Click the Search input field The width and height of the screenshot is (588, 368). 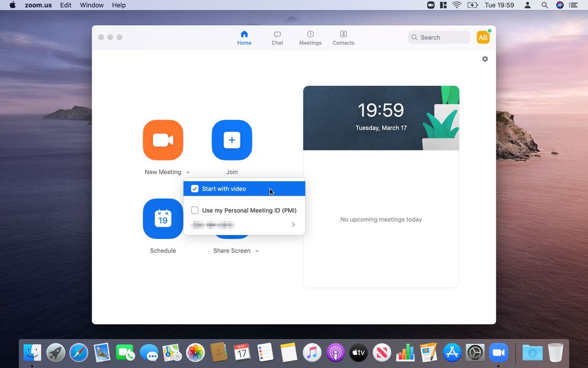pyautogui.click(x=439, y=37)
